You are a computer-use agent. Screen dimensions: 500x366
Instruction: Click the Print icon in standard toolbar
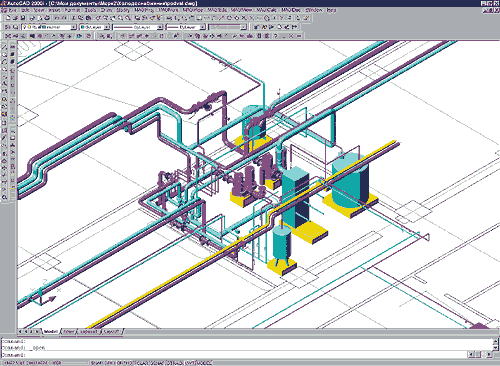(32, 18)
